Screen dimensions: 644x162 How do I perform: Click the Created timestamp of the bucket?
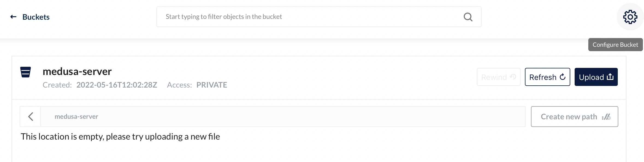(x=117, y=85)
